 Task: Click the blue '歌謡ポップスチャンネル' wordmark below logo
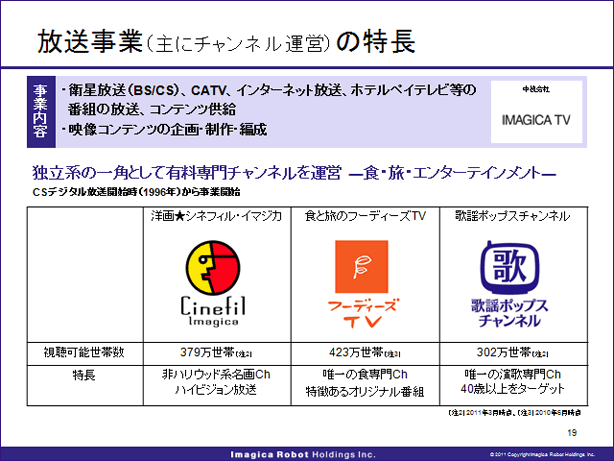click(x=509, y=313)
